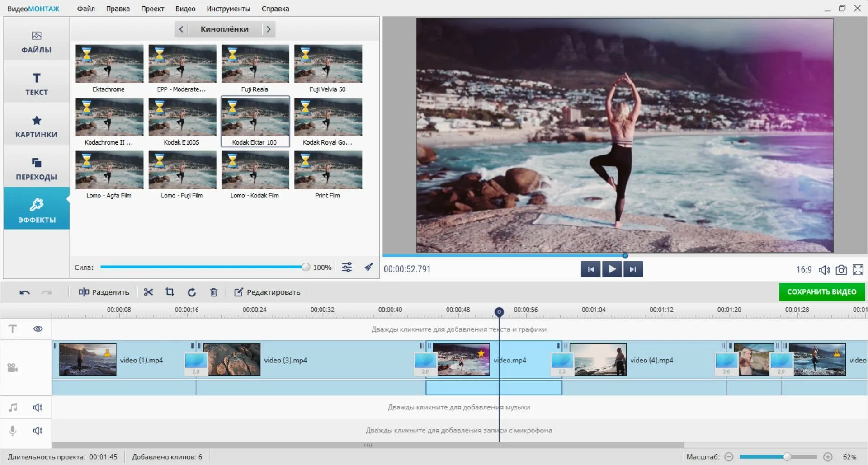Open the Текст panel
The width and height of the screenshot is (868, 465).
click(37, 85)
